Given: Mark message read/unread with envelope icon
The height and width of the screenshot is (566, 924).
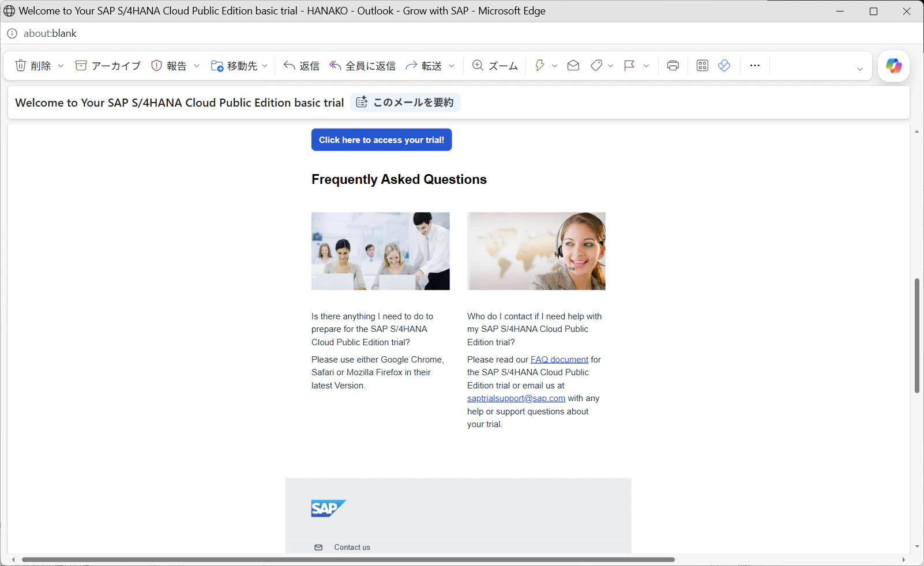Looking at the screenshot, I should point(573,66).
